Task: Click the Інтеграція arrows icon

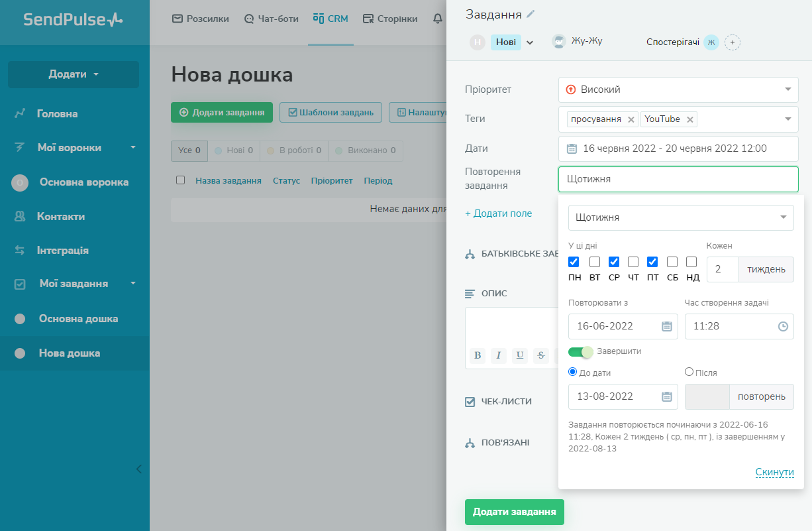Action: [20, 251]
